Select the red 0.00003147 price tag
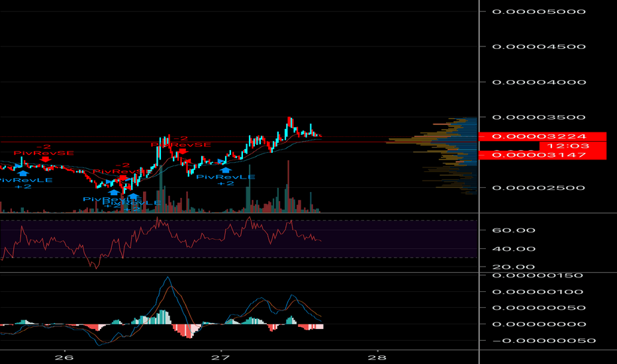Screen dimensions: 617x364 (x=542, y=155)
